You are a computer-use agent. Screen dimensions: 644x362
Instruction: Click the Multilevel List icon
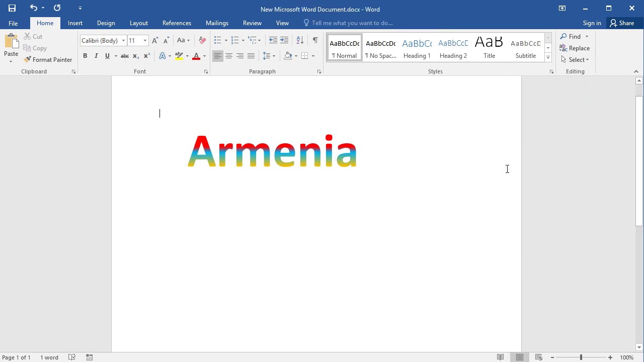252,40
